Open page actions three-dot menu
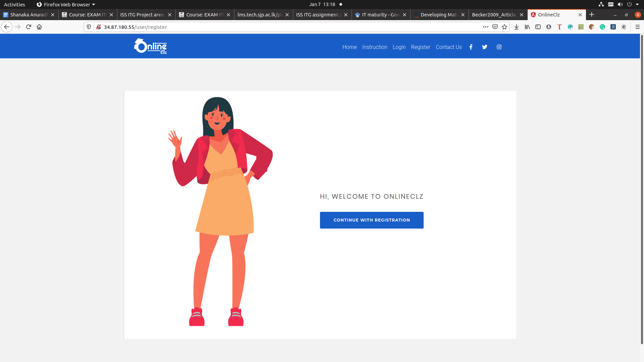Image resolution: width=644 pixels, height=362 pixels. [485, 27]
